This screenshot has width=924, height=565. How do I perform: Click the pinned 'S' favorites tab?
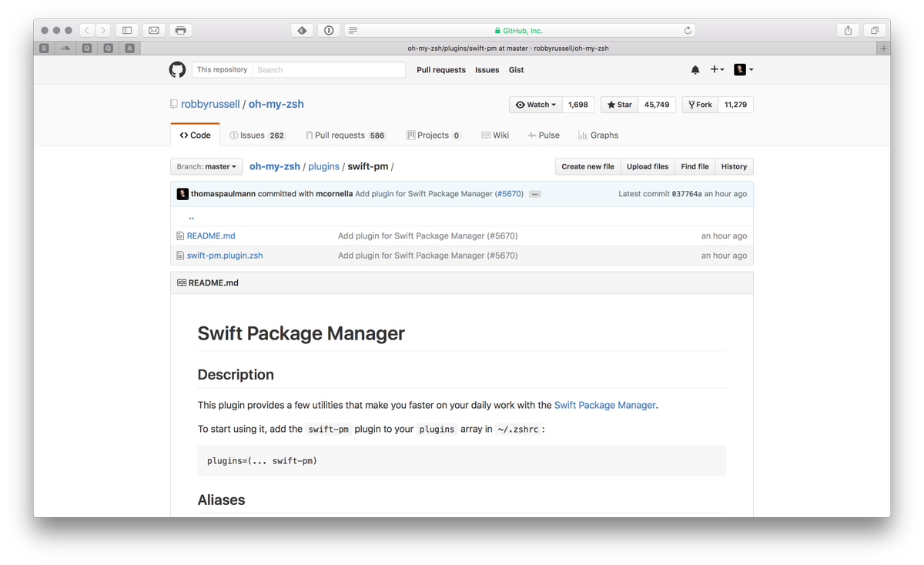[x=44, y=48]
